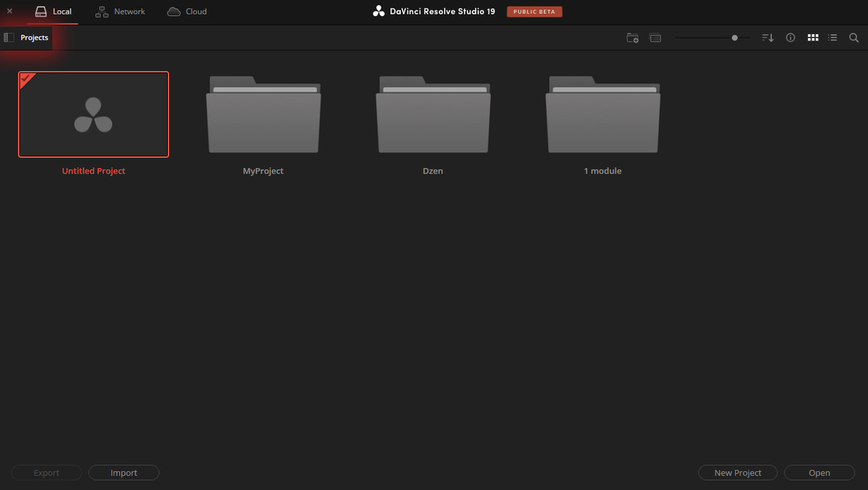The height and width of the screenshot is (490, 868).
Task: Open the project search
Action: click(x=854, y=38)
